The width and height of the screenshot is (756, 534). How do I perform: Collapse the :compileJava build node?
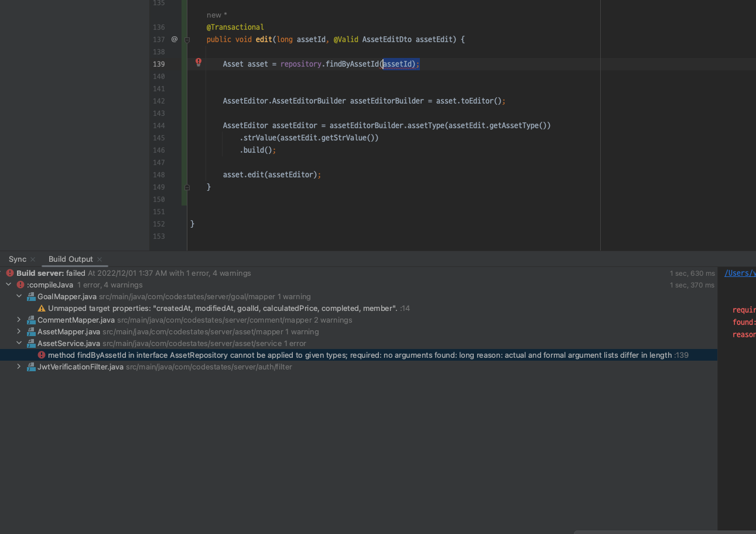[8, 285]
